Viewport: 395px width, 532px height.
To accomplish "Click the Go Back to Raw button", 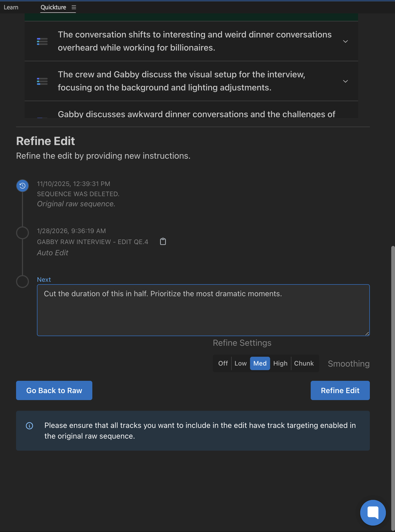I will coord(54,390).
